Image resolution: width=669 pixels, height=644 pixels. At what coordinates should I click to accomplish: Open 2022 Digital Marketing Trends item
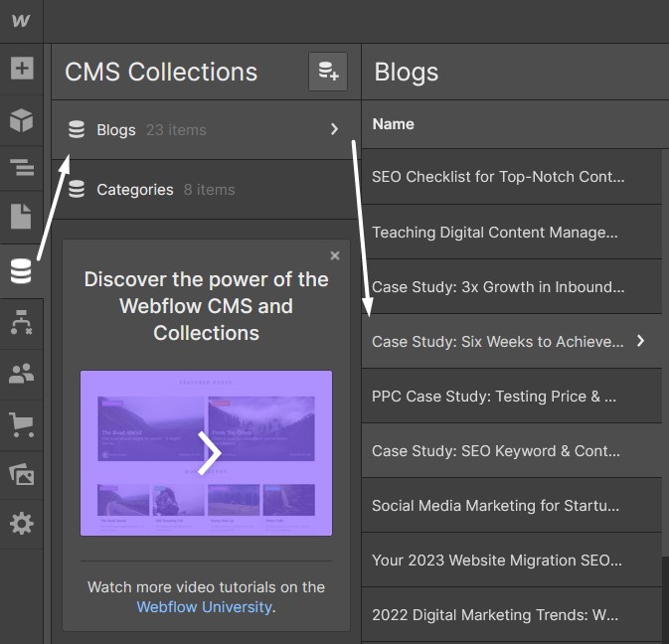tap(512, 614)
